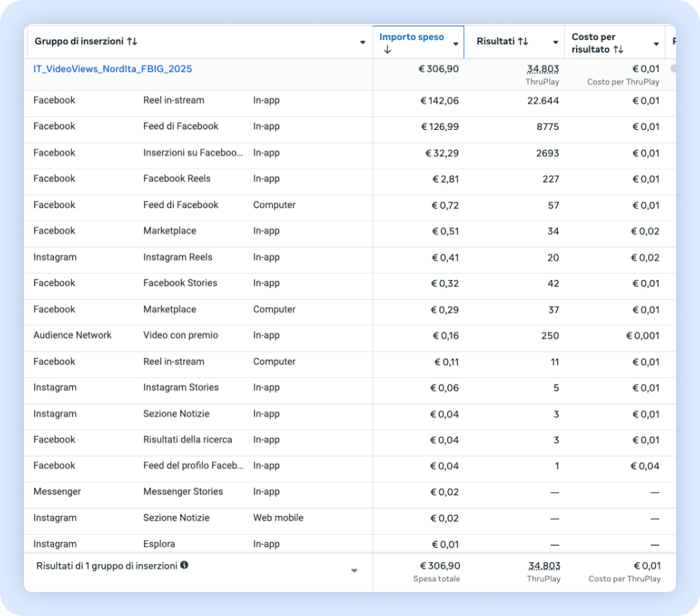The width and height of the screenshot is (700, 616).
Task: Select the Importo speso column header
Action: click(411, 37)
